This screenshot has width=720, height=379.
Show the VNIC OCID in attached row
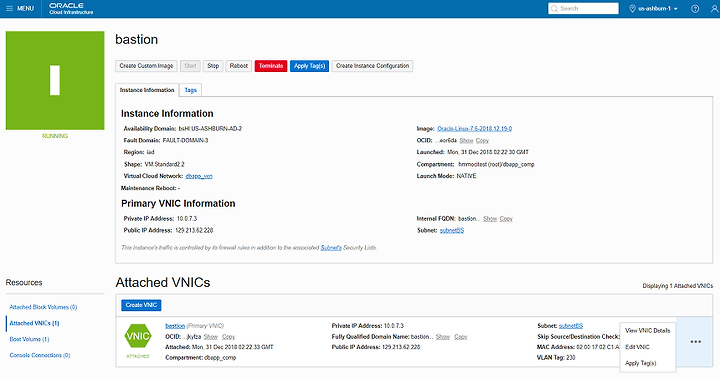[211, 337]
